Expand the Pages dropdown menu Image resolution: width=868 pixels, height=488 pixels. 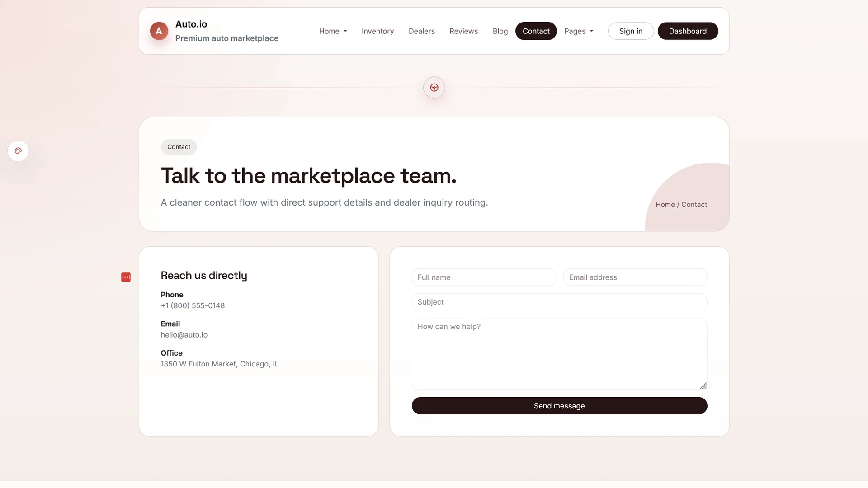579,31
